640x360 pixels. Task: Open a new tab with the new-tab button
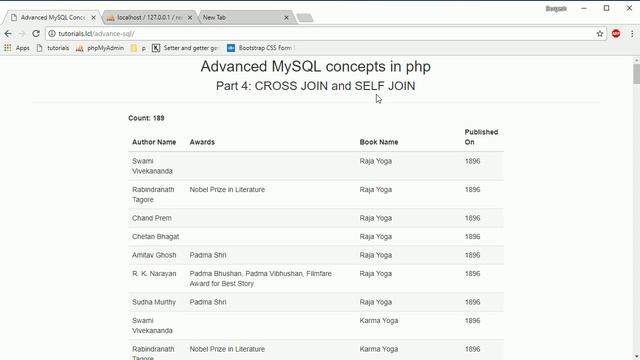tap(304, 18)
